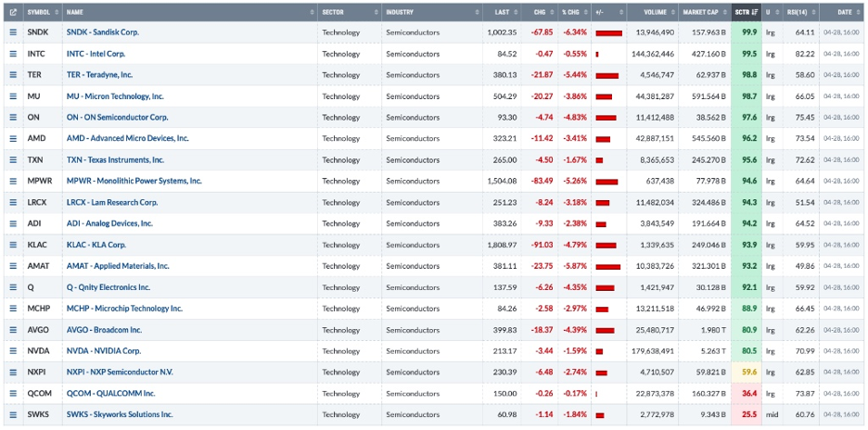Click the active SCTR sort column header
This screenshot has height=430, width=868.
[747, 12]
